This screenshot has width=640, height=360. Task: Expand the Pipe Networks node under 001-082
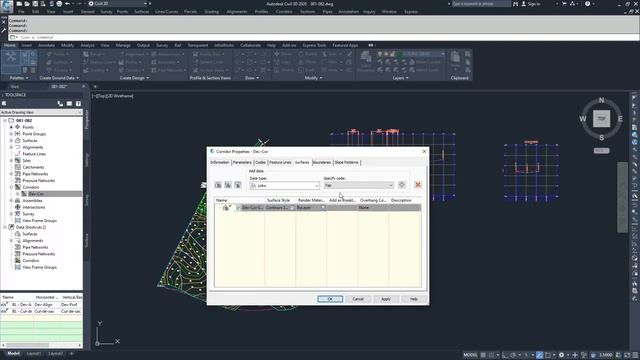coord(11,174)
